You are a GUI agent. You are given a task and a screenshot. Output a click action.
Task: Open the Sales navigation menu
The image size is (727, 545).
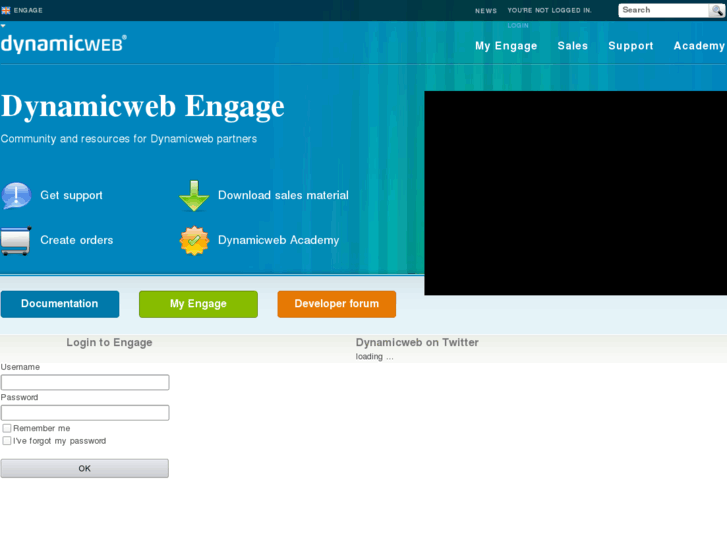pyautogui.click(x=573, y=45)
